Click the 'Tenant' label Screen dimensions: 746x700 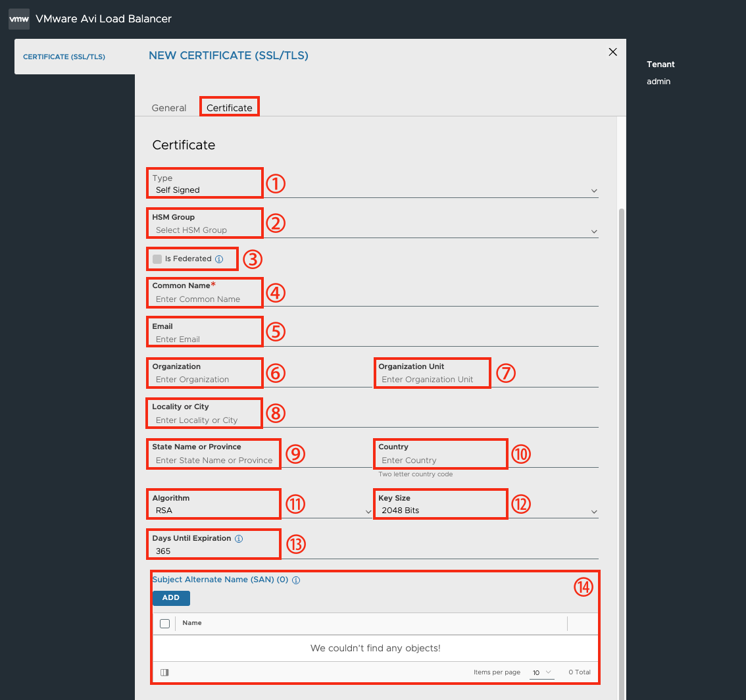[x=660, y=64]
